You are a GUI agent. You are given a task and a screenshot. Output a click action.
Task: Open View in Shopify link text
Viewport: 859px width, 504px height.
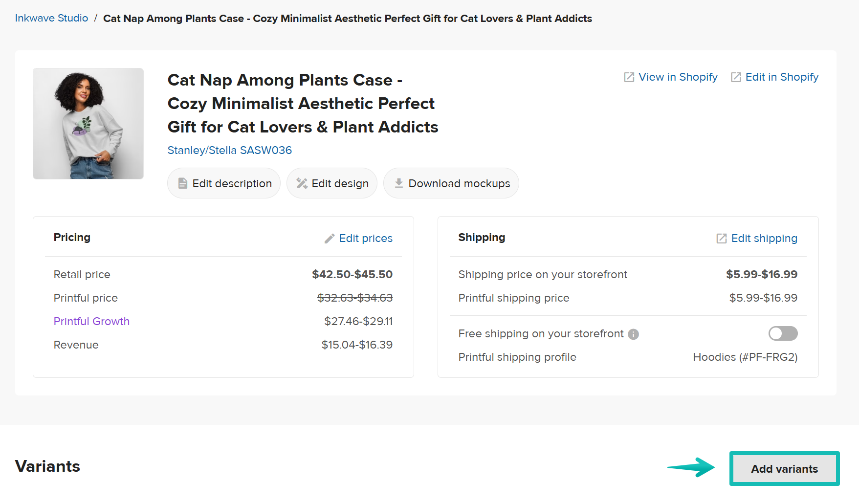(678, 77)
